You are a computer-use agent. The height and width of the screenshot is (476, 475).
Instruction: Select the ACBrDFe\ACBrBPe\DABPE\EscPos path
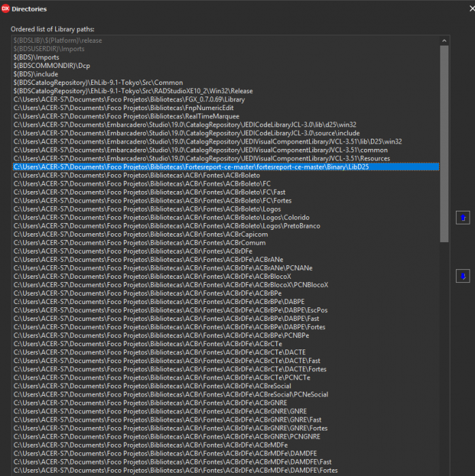[226, 310]
